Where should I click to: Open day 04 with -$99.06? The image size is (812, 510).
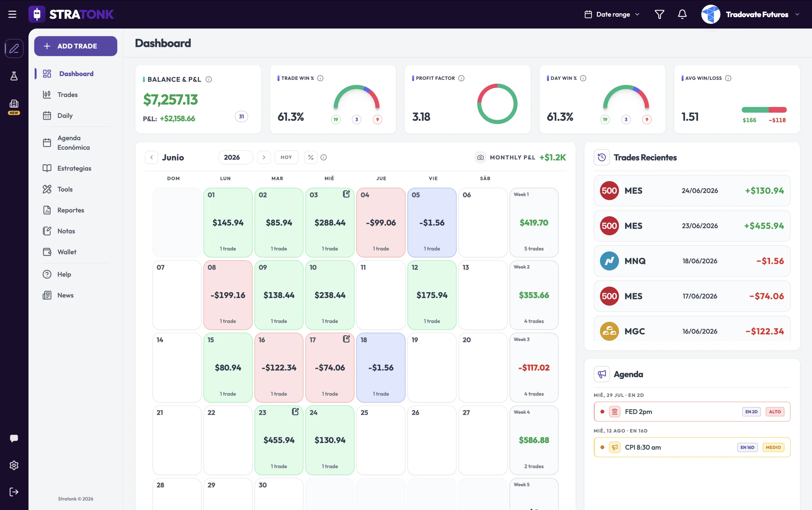381,223
